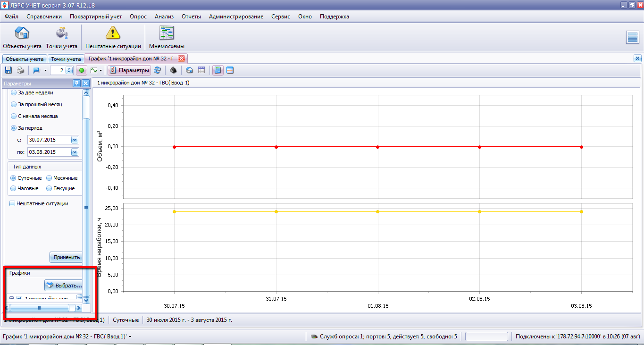Open the Поддержка menu

tap(335, 17)
